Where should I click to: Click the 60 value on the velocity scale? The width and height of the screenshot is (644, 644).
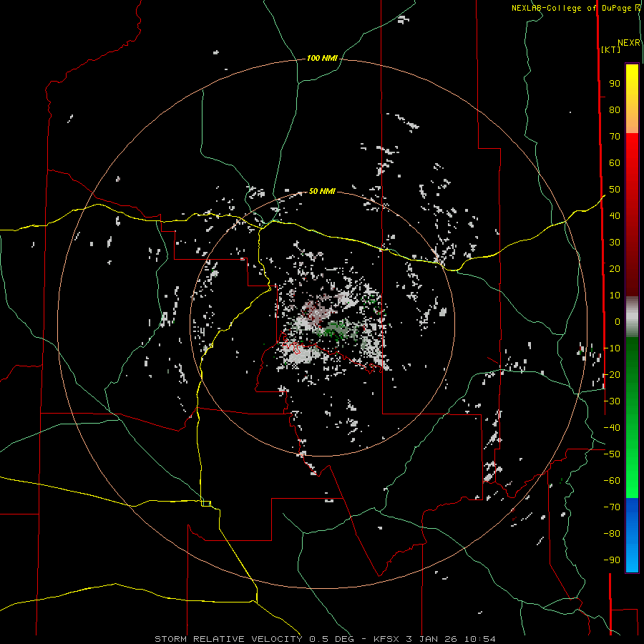(x=615, y=163)
